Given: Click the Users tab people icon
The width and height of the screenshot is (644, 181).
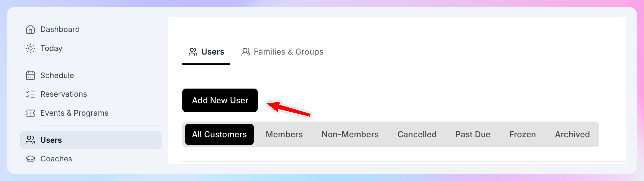Looking at the screenshot, I should 193,52.
